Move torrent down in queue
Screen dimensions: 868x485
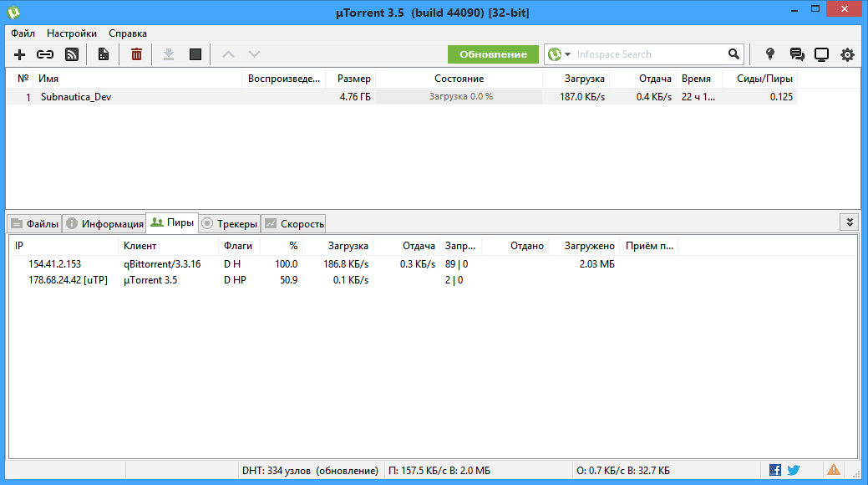coord(254,54)
